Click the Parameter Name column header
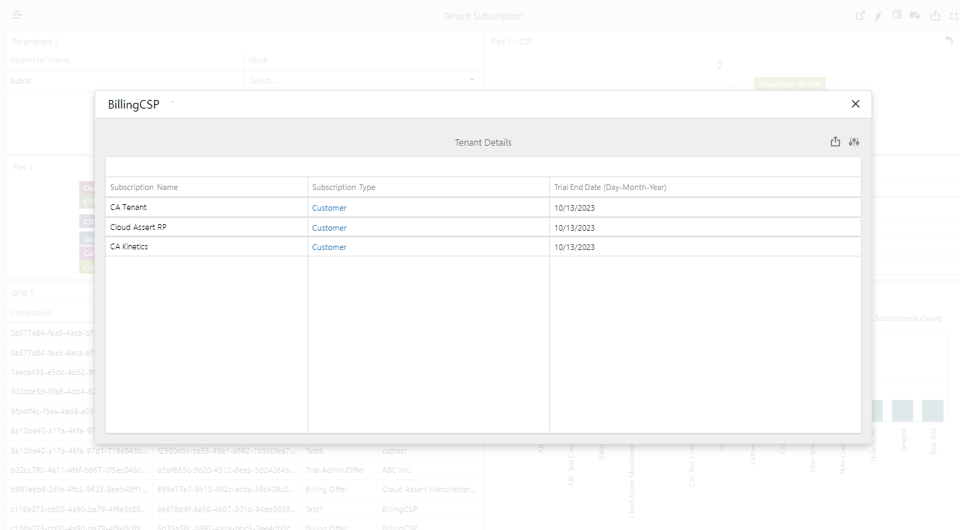 click(40, 60)
